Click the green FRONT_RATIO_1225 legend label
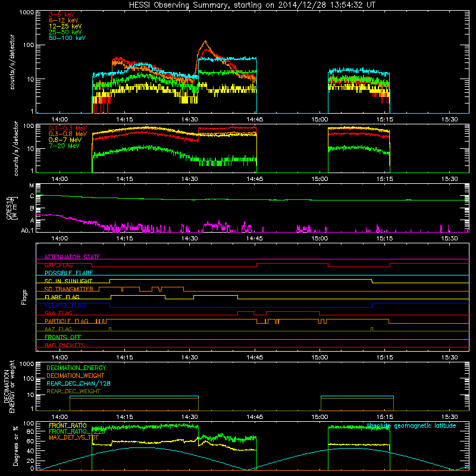This screenshot has height=476, width=476. click(x=77, y=431)
